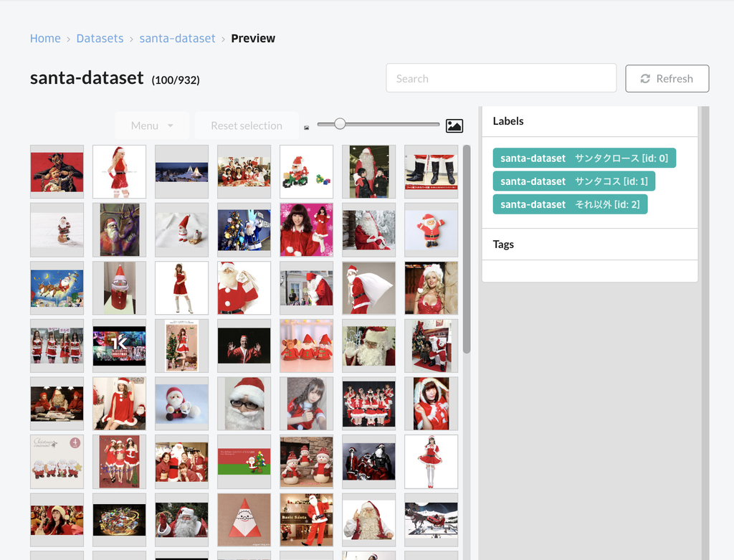Select the idol group on stage thumbnail
This screenshot has height=560, width=734.
[369, 404]
